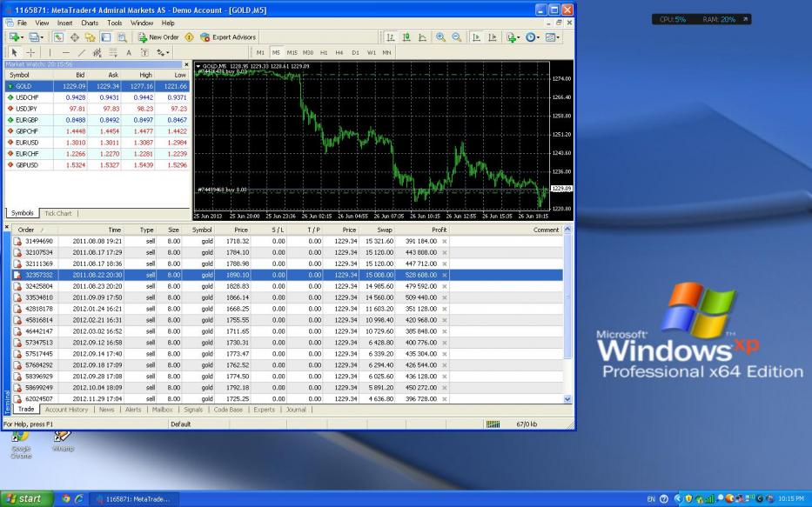Switch chart to line chart mode
This screenshot has height=507, width=812.
click(x=423, y=37)
